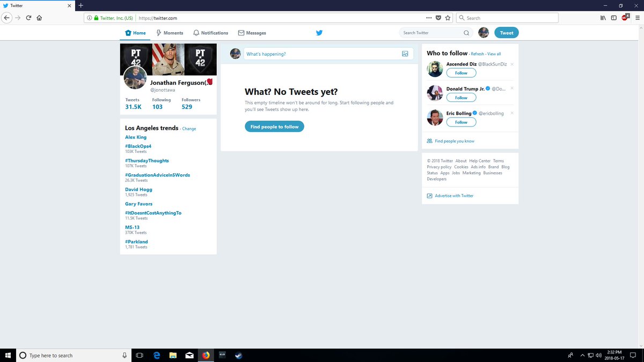Go back with browser back arrow
Image resolution: width=644 pixels, height=362 pixels.
point(6,18)
